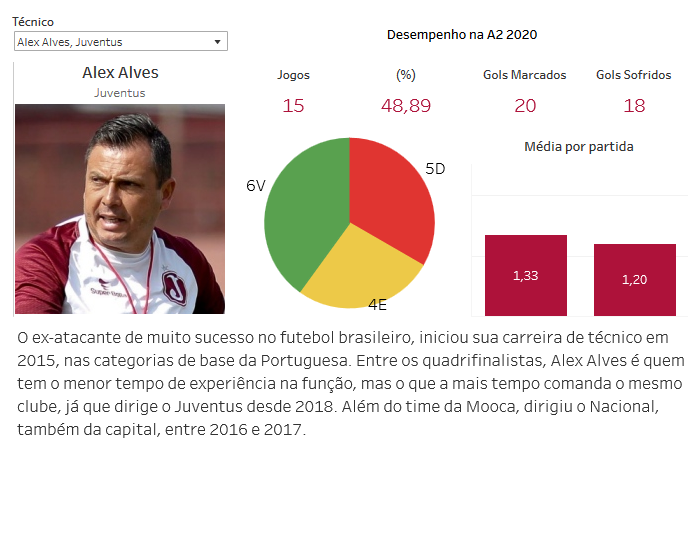Click the 6V pie label
This screenshot has width=700, height=544.
tap(256, 186)
